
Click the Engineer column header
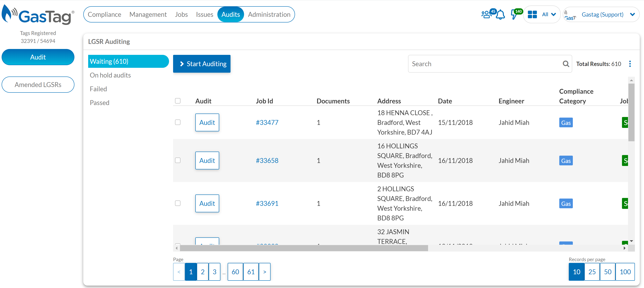click(511, 101)
